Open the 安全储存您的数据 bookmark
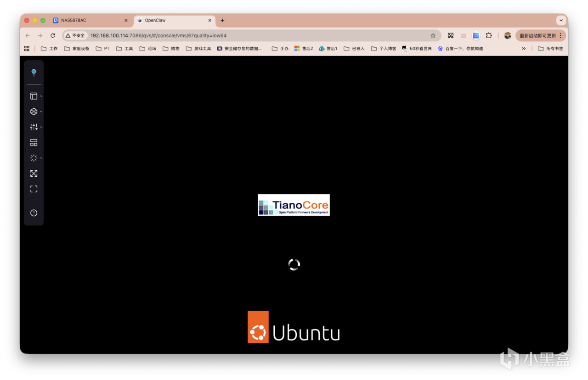Viewport: 588px width, 380px height. (x=239, y=49)
